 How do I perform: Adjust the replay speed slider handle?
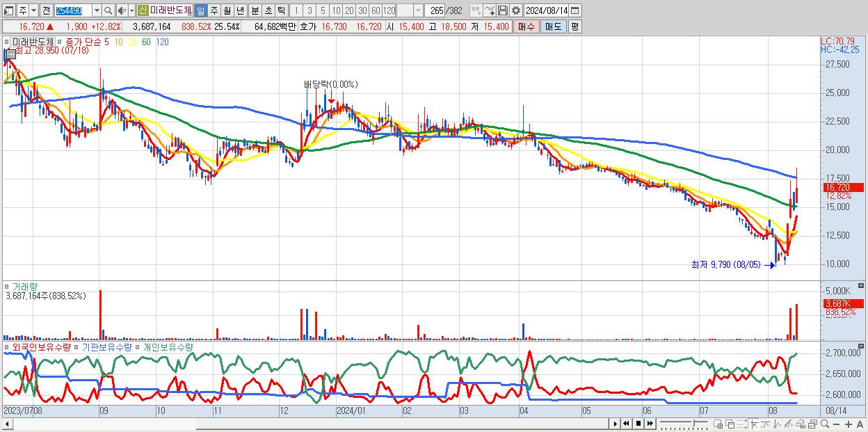694,422
